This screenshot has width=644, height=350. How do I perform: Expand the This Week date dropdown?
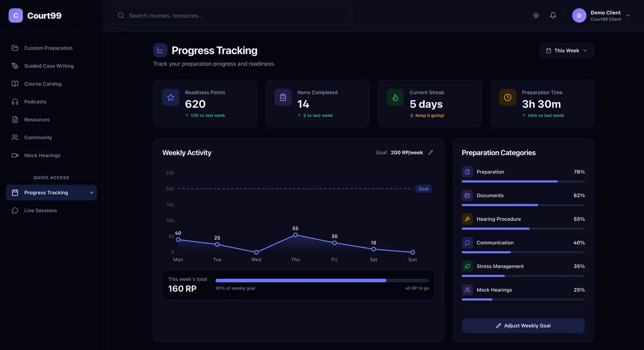567,51
